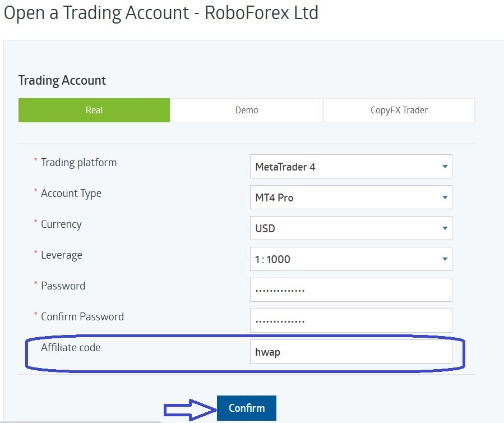The width and height of the screenshot is (504, 423).
Task: Open the CopyFX Trader tab
Action: click(399, 110)
